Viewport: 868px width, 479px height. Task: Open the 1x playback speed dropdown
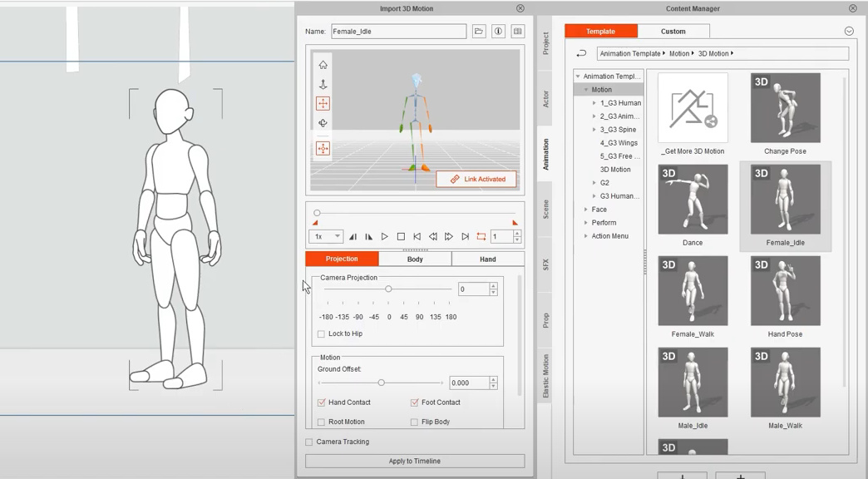tap(326, 237)
